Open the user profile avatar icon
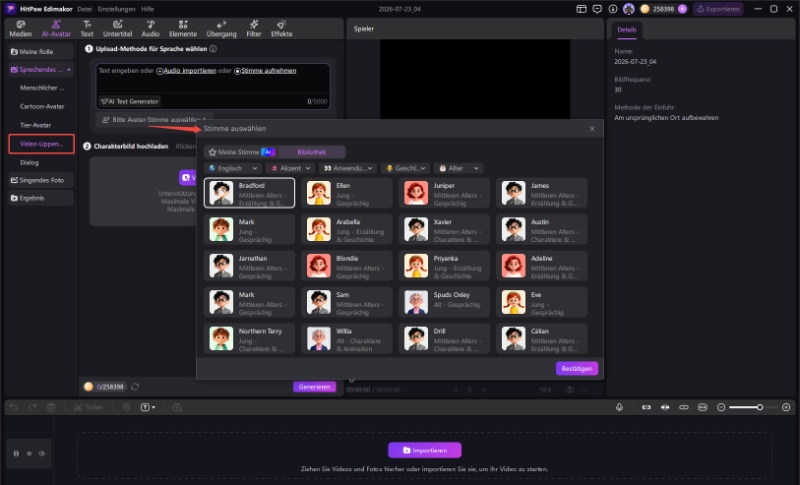The image size is (800, 485). (x=629, y=9)
